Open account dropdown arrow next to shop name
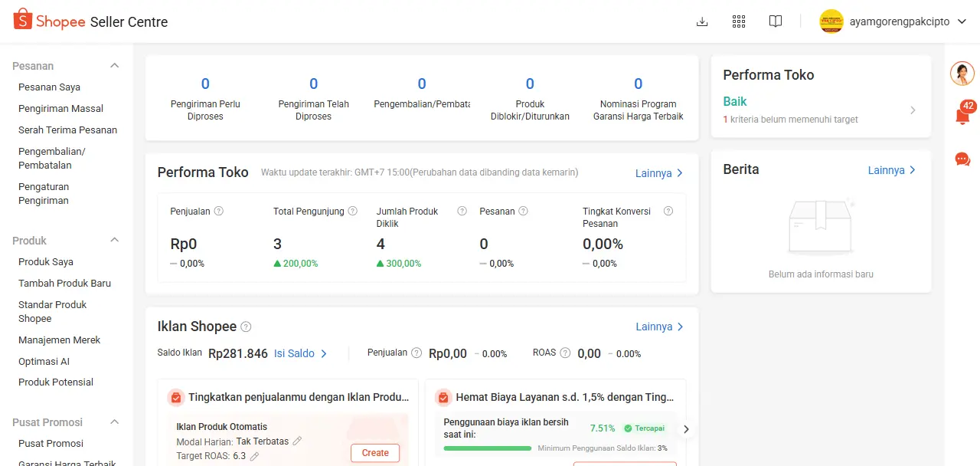This screenshot has height=466, width=980. point(963,22)
